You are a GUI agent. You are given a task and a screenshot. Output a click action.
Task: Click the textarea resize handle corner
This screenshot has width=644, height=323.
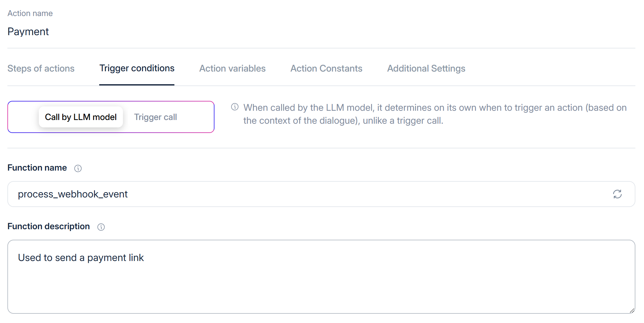(x=632, y=310)
